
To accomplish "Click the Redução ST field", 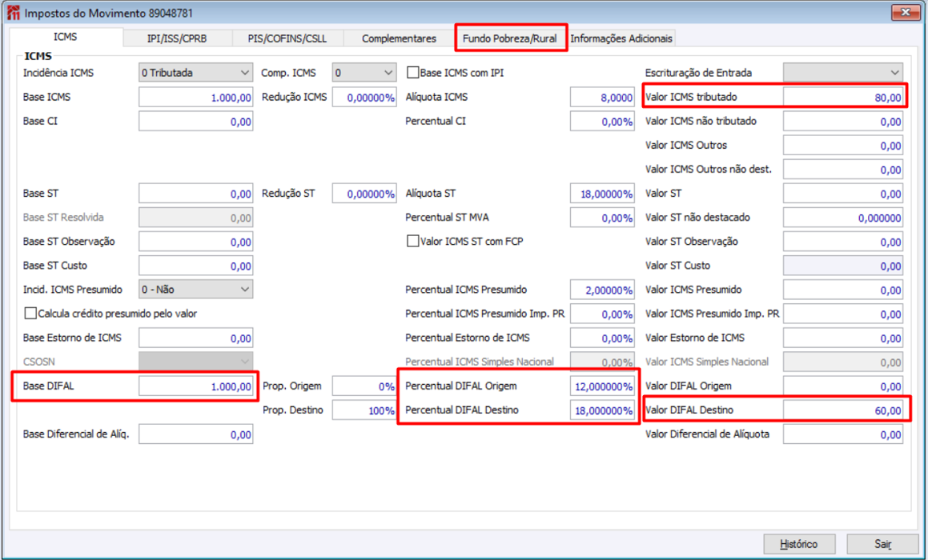I will [x=364, y=194].
